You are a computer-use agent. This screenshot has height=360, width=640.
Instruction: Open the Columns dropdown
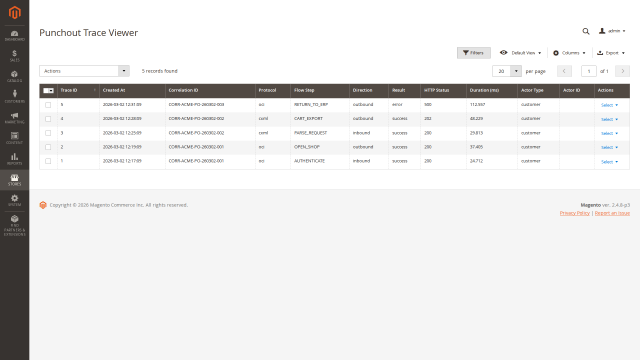coord(569,53)
